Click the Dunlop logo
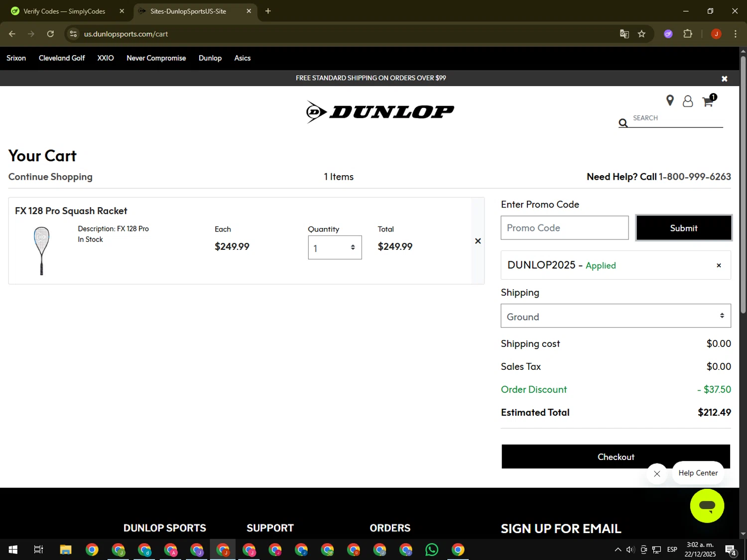The width and height of the screenshot is (747, 560). (x=380, y=112)
